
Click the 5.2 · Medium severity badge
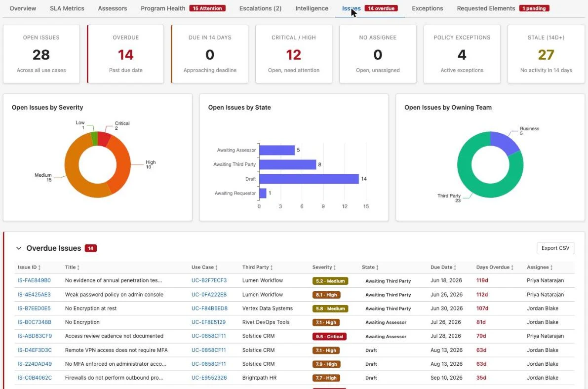coord(330,281)
